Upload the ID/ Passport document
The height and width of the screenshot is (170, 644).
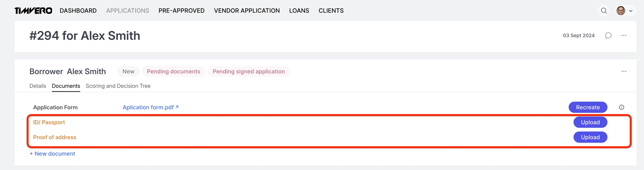point(590,122)
